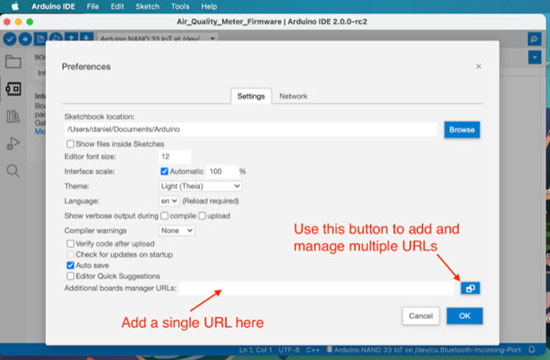Image resolution: width=550 pixels, height=360 pixels.
Task: Click UTF-8 encoding in status bar
Action: coord(289,350)
